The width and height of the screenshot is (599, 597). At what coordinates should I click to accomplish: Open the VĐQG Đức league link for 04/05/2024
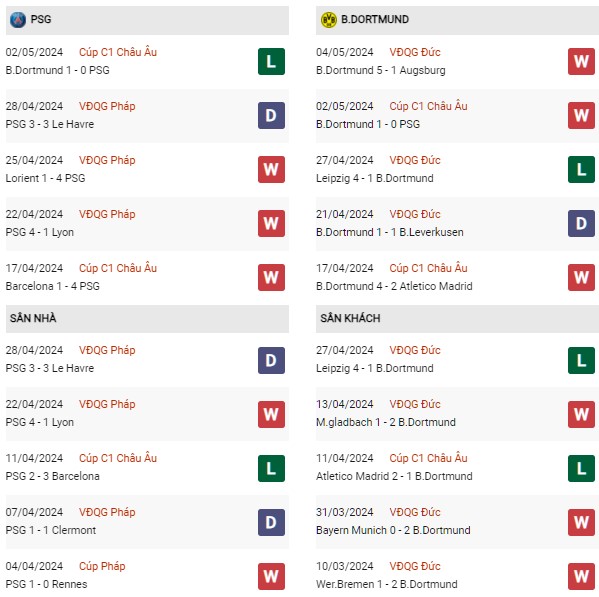click(415, 52)
